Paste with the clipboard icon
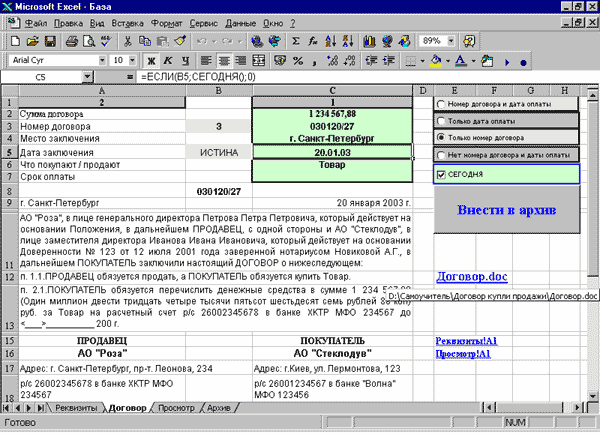 [162, 41]
